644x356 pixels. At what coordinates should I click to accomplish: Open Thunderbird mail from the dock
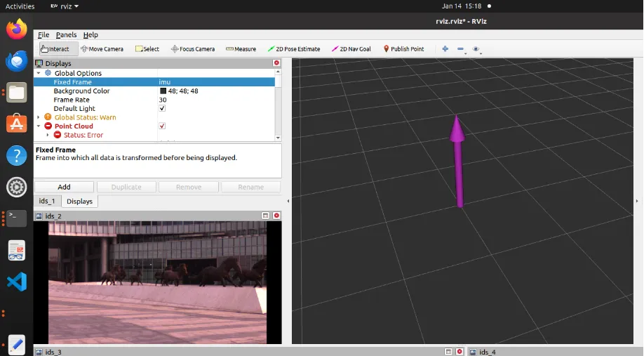coord(16,61)
